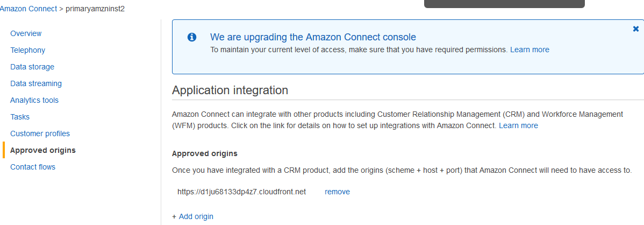
Task: Go to the Telephony section
Action: coord(27,50)
